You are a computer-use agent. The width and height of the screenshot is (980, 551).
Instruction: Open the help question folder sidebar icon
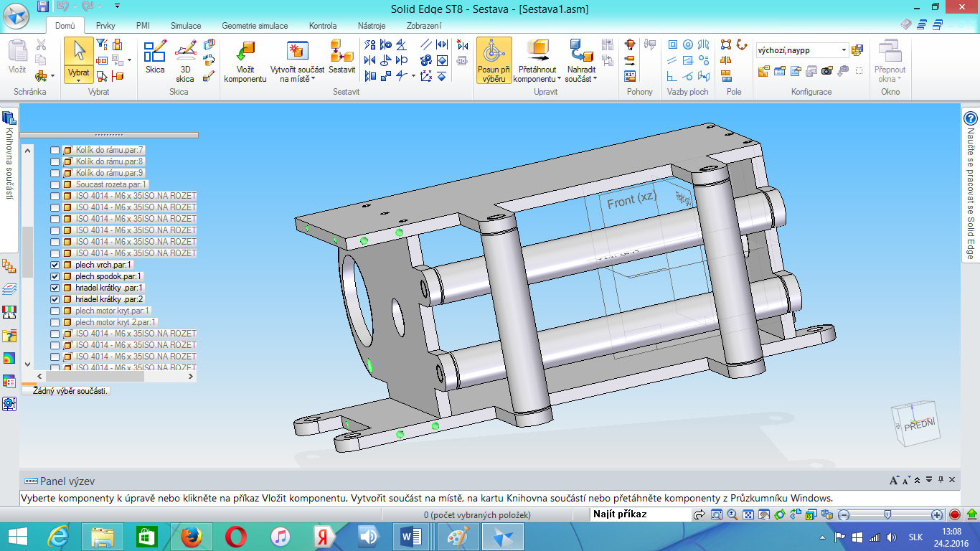9,335
